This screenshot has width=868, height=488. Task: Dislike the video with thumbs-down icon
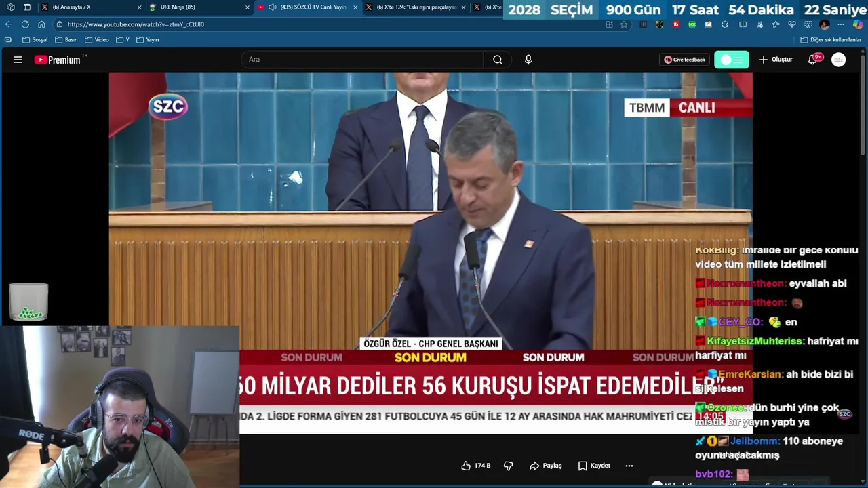pos(508,466)
